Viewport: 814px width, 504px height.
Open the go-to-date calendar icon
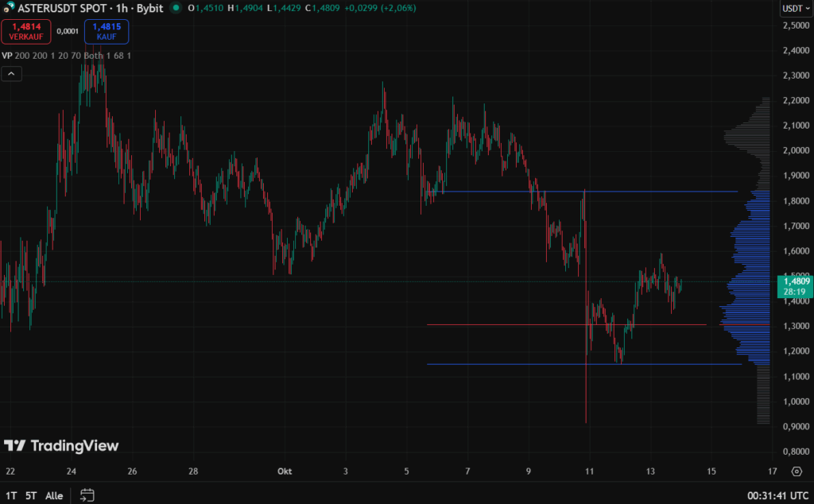(x=87, y=495)
